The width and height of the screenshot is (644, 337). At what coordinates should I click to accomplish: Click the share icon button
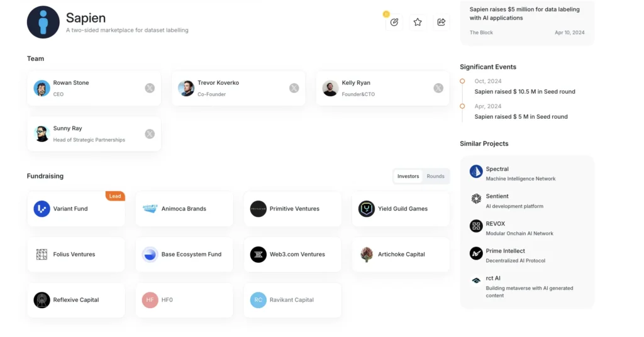tap(441, 22)
